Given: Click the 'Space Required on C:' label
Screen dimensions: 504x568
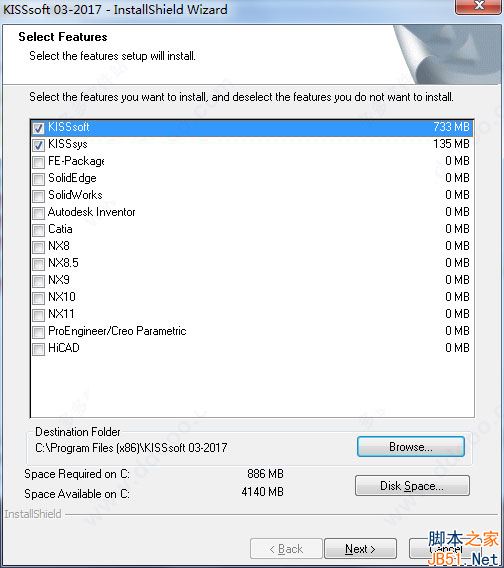Looking at the screenshot, I should point(77,474).
